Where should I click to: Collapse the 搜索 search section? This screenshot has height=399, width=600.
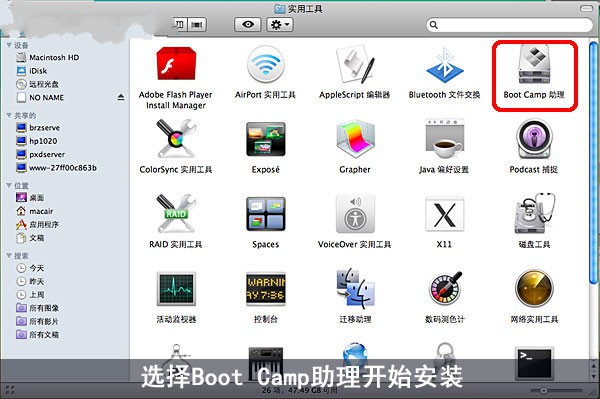[9, 256]
